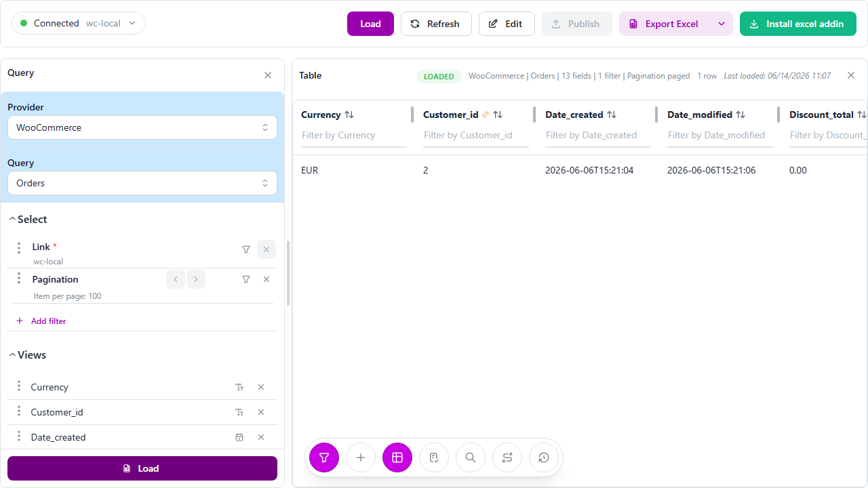Open Export Excel dropdown arrow
The image size is (868, 488).
click(722, 24)
